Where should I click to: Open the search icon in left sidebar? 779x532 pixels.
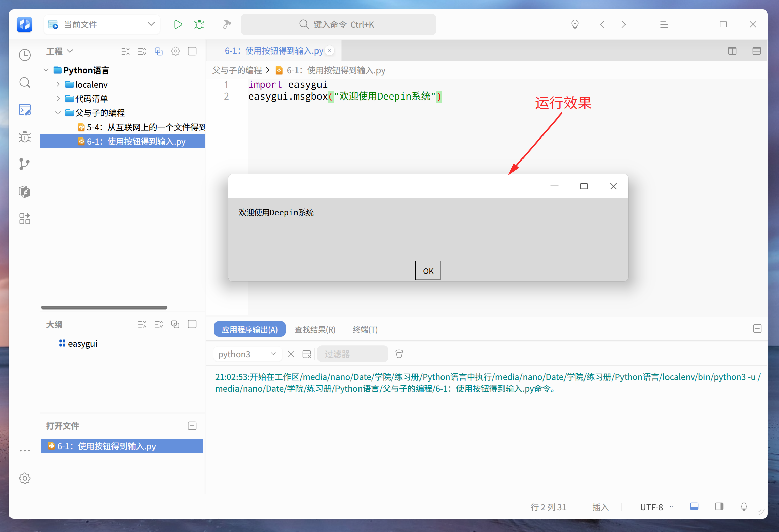pyautogui.click(x=25, y=82)
